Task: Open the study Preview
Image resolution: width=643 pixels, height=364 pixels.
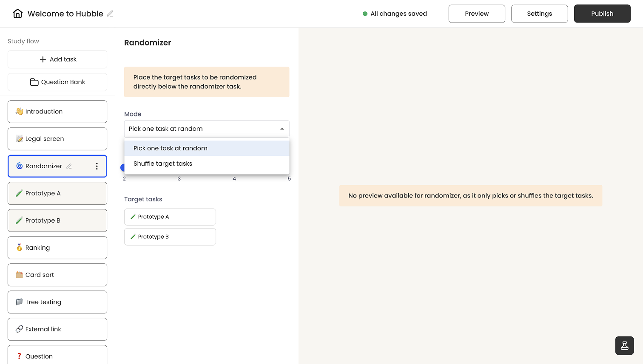Action: tap(476, 14)
